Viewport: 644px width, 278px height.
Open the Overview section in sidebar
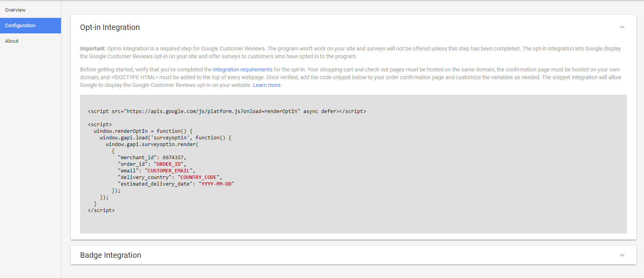pyautogui.click(x=15, y=10)
